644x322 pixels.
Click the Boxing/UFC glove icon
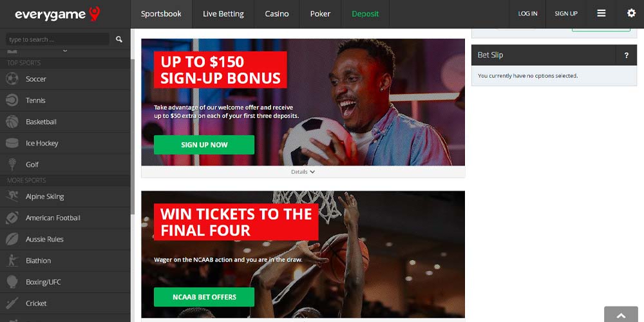pos(12,282)
